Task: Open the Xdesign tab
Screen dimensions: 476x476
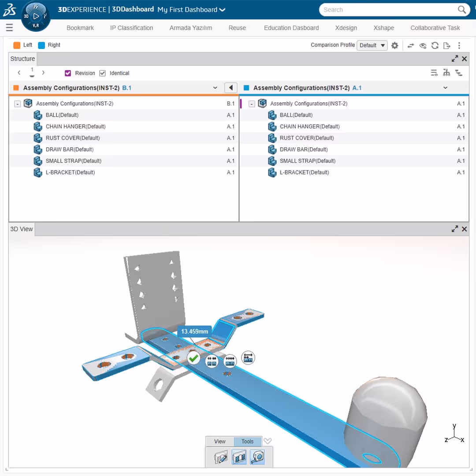Action: pyautogui.click(x=346, y=28)
